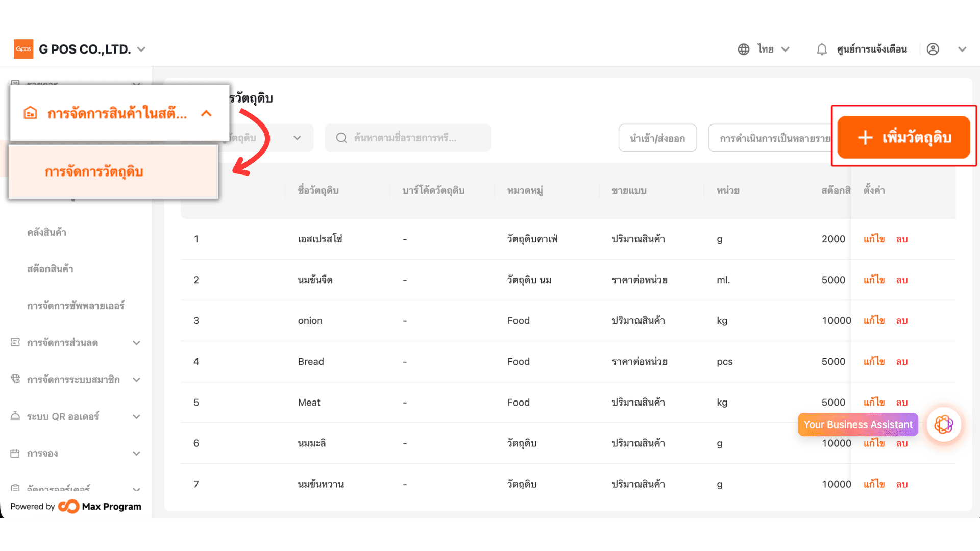This screenshot has height=551, width=980.
Task: Select the Bread ingredient name
Action: [311, 361]
